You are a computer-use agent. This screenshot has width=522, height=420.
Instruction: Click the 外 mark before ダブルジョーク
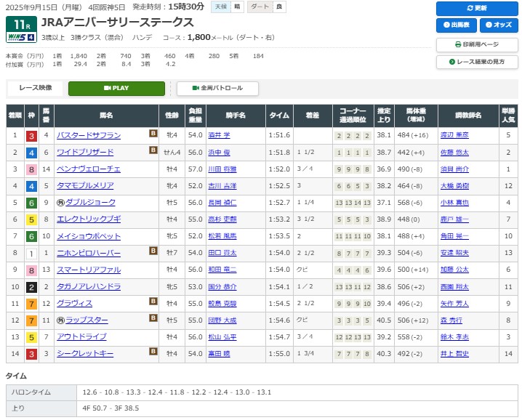coord(60,203)
